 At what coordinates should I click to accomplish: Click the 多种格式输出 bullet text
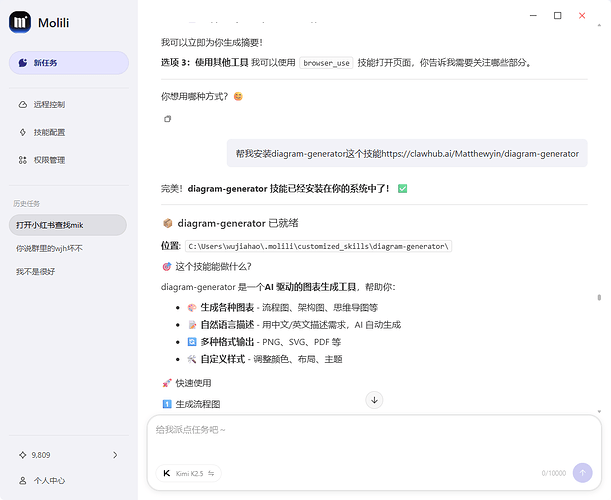(x=227, y=342)
